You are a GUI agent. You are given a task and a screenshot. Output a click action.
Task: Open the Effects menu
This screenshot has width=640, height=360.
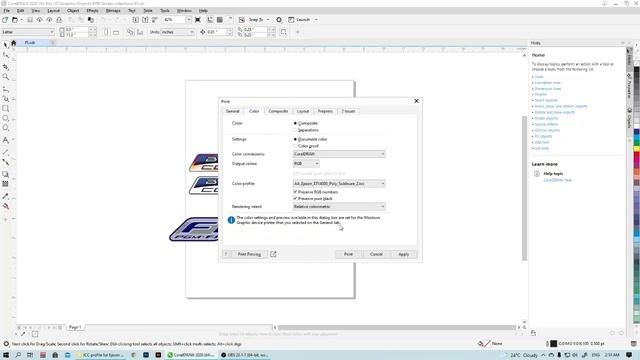(92, 11)
